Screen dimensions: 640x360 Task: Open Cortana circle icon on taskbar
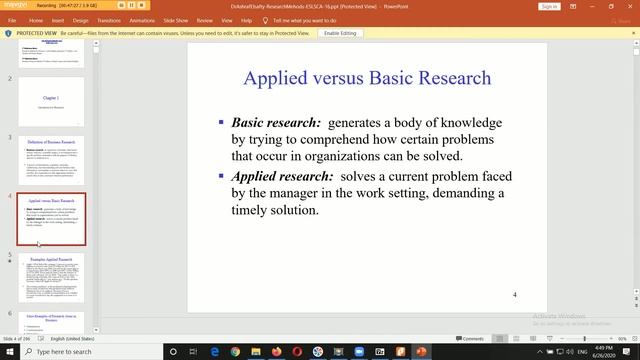pyautogui.click(x=173, y=351)
